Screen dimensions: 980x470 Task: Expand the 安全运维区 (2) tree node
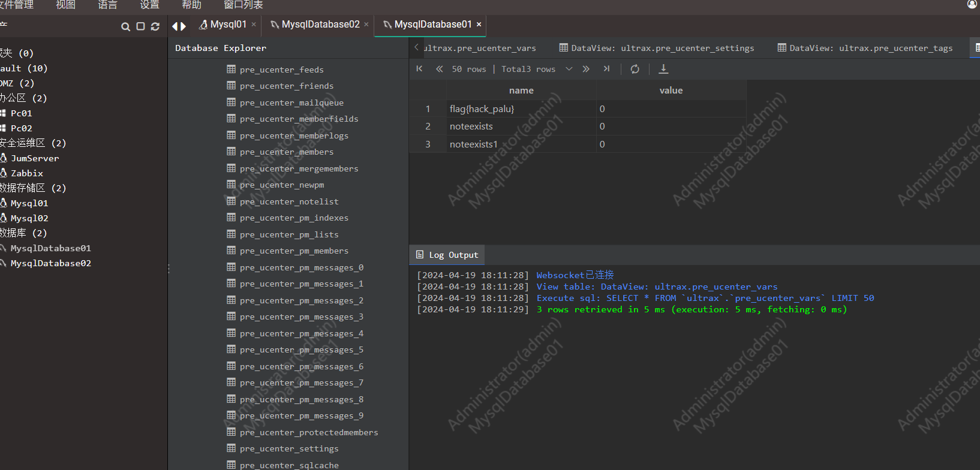pos(33,143)
